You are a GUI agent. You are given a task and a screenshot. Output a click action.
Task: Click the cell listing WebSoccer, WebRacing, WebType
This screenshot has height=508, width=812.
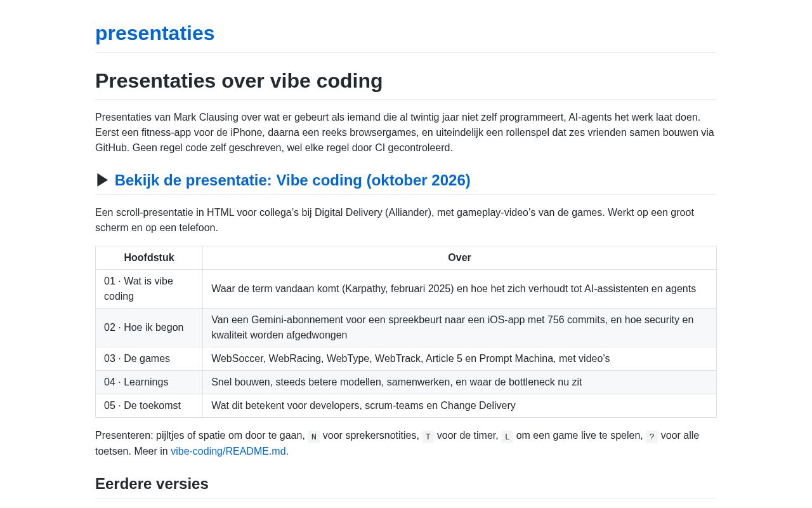coord(459,359)
